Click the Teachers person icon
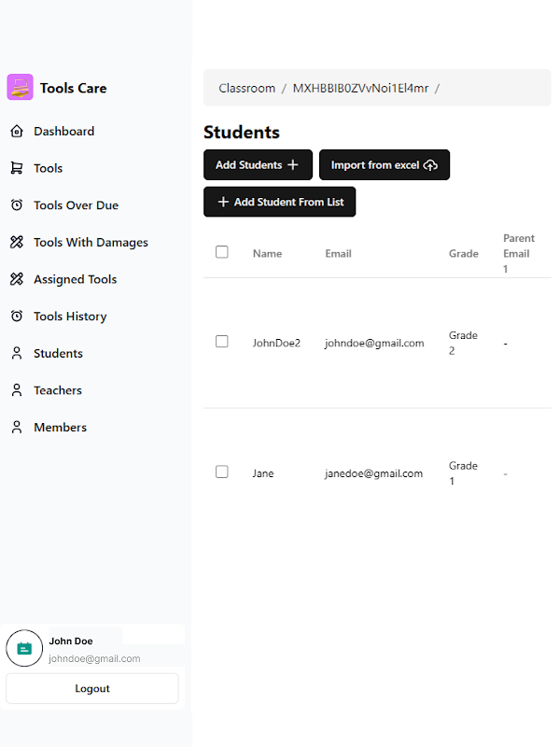This screenshot has height=747, width=560. coord(16,390)
